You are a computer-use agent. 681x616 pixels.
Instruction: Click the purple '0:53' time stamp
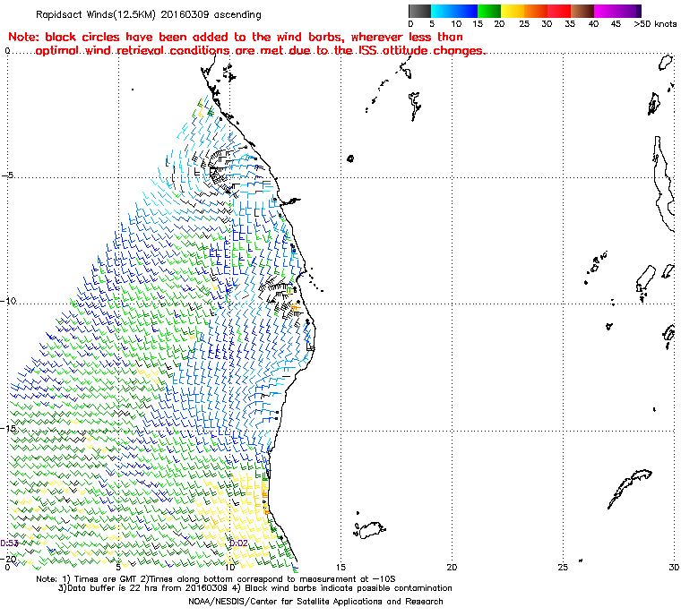click(x=9, y=543)
